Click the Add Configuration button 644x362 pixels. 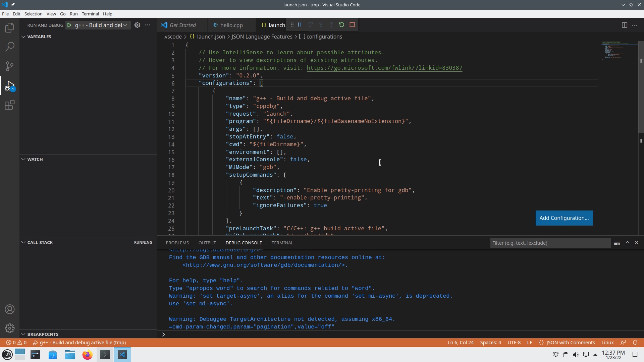coord(564,218)
